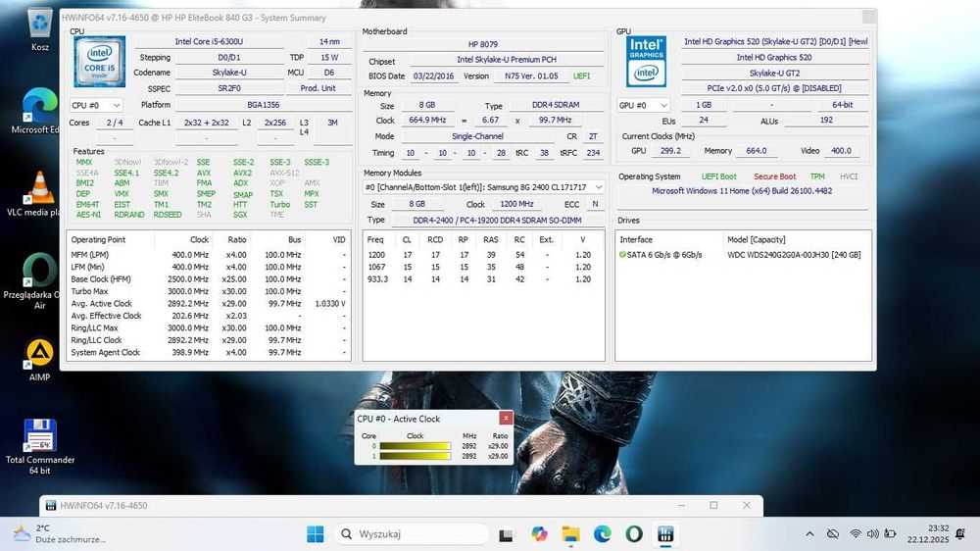This screenshot has height=551, width=980.
Task: Click the green SATA drive status icon
Action: click(622, 255)
